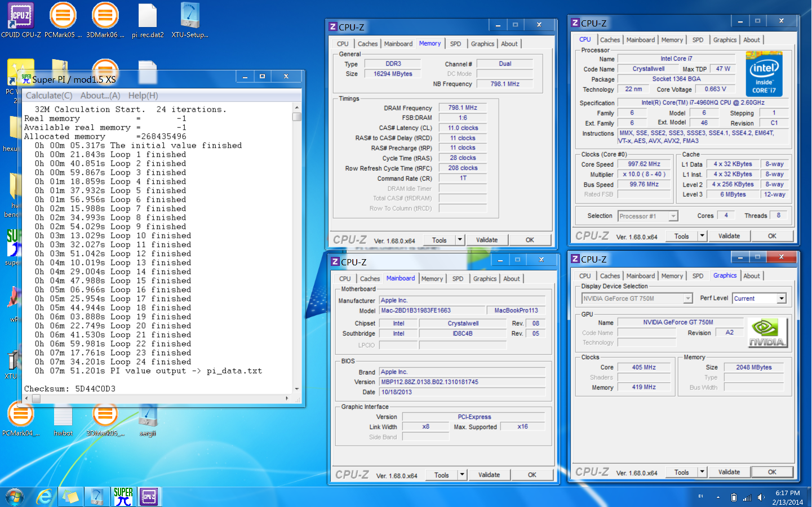
Task: Click the Loop 24 finished line
Action: click(113, 362)
